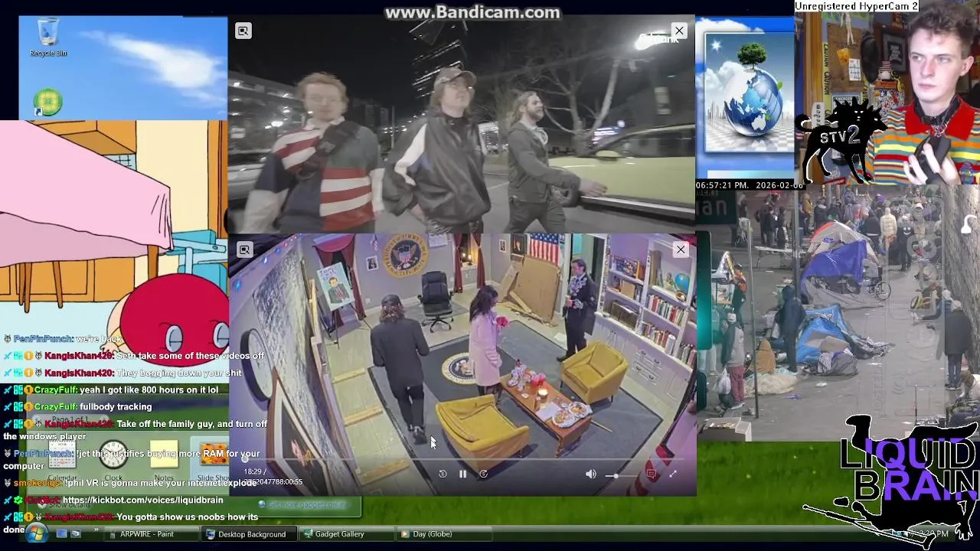Select the Calendar gadget in Gadget Gallery
Viewport: 980px width, 551px height.
tap(63, 461)
